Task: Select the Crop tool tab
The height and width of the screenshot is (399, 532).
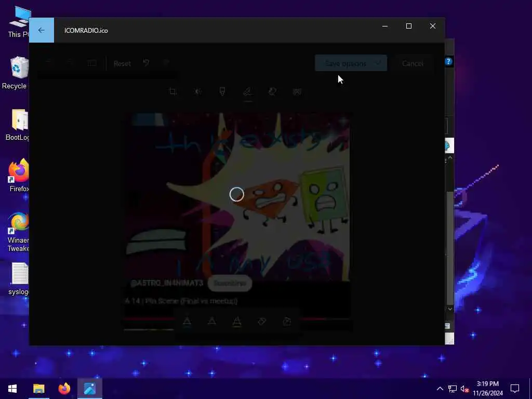Action: click(172, 91)
